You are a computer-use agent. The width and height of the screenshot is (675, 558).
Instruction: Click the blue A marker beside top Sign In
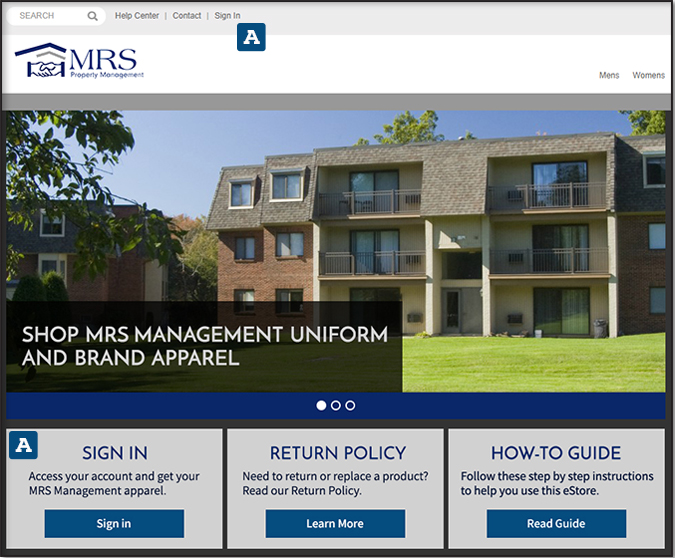click(x=251, y=38)
